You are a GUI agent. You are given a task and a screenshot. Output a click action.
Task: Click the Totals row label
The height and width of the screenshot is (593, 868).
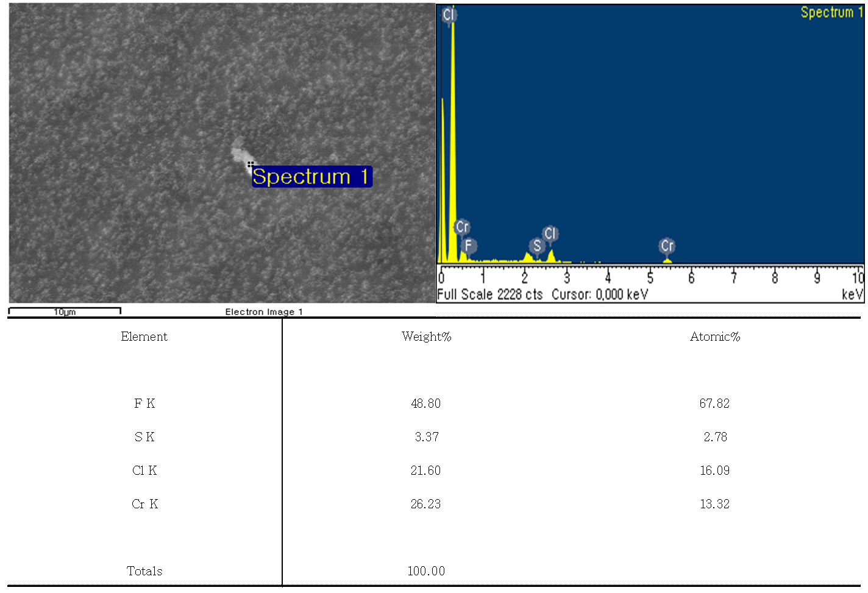144,571
